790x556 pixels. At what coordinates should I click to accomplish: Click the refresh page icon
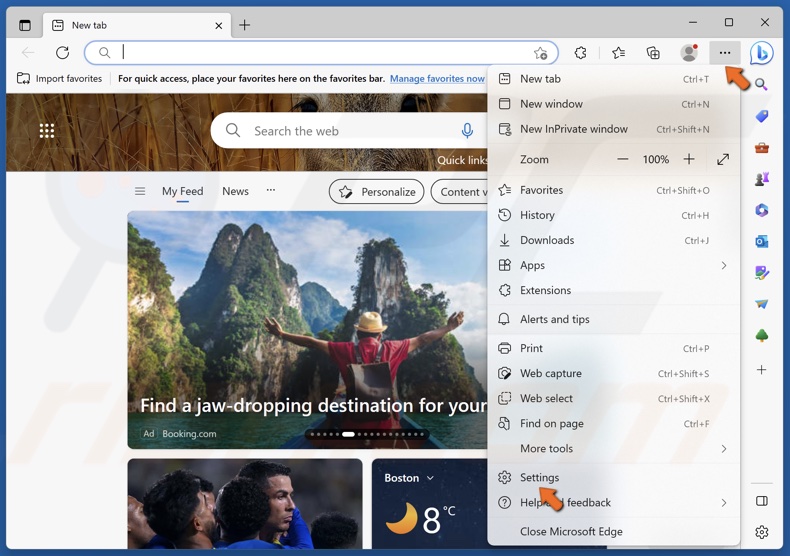click(62, 52)
